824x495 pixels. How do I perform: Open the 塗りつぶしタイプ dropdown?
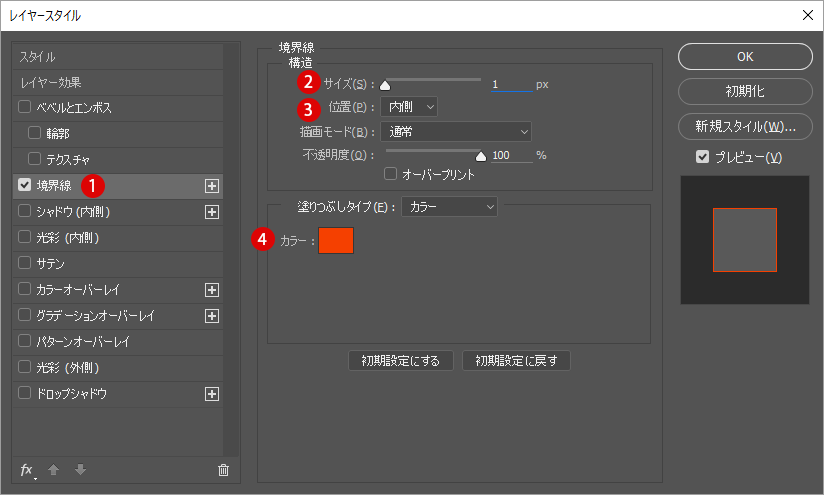pos(449,207)
